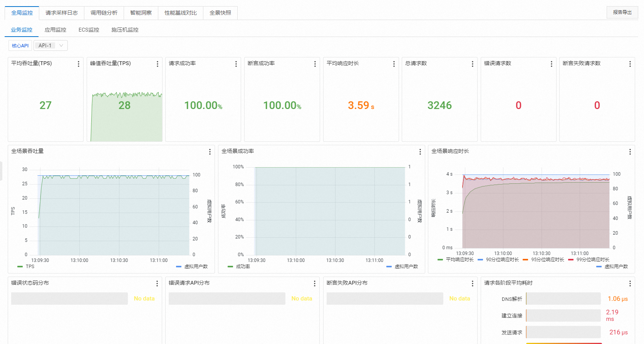The height and width of the screenshot is (344, 644).
Task: Select the 施压机监控 sub-tab
Action: [x=125, y=30]
